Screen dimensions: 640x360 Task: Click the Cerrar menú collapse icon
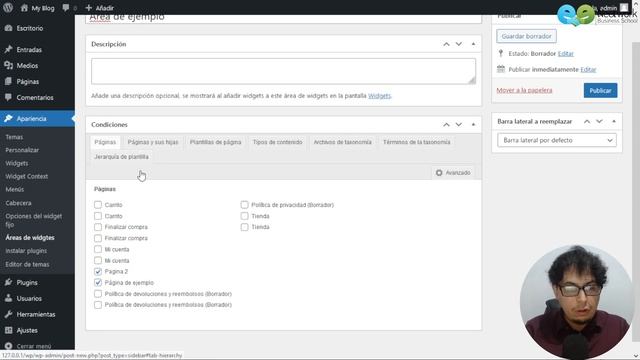(x=8, y=346)
